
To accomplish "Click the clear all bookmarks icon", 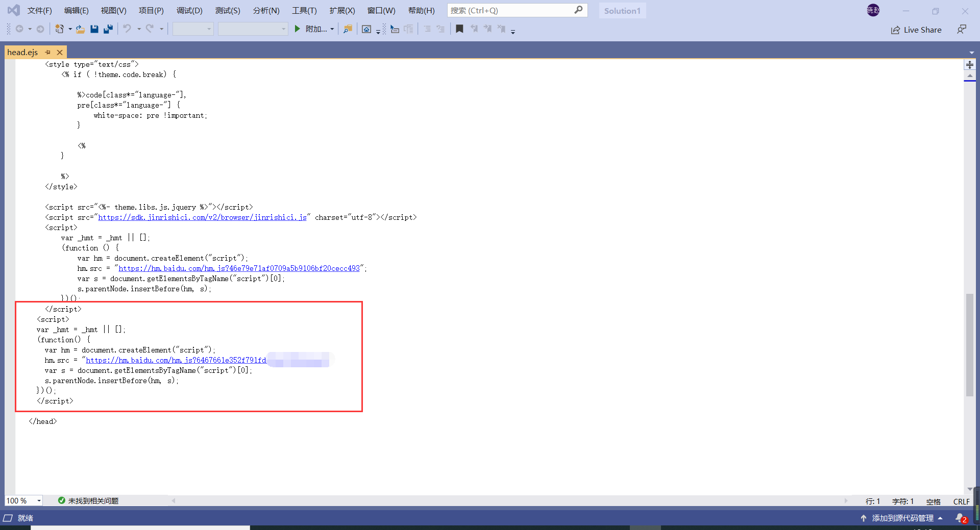I will [502, 29].
